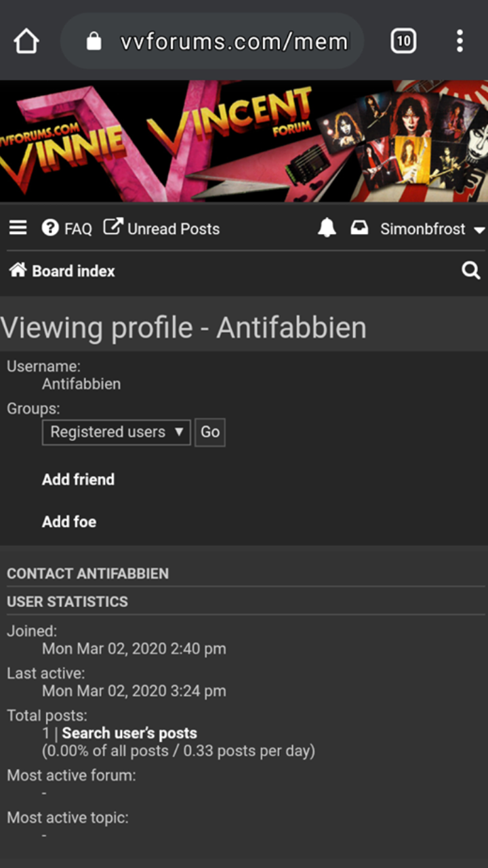The width and height of the screenshot is (488, 868).
Task: Go to Board index
Action: click(x=62, y=271)
